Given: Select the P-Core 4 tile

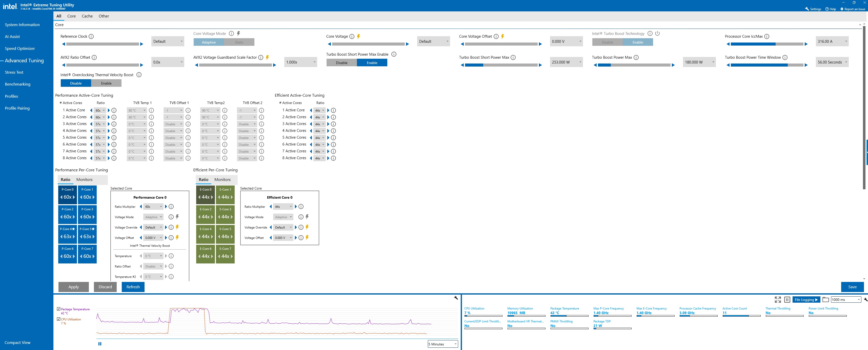Looking at the screenshot, I should (x=67, y=233).
